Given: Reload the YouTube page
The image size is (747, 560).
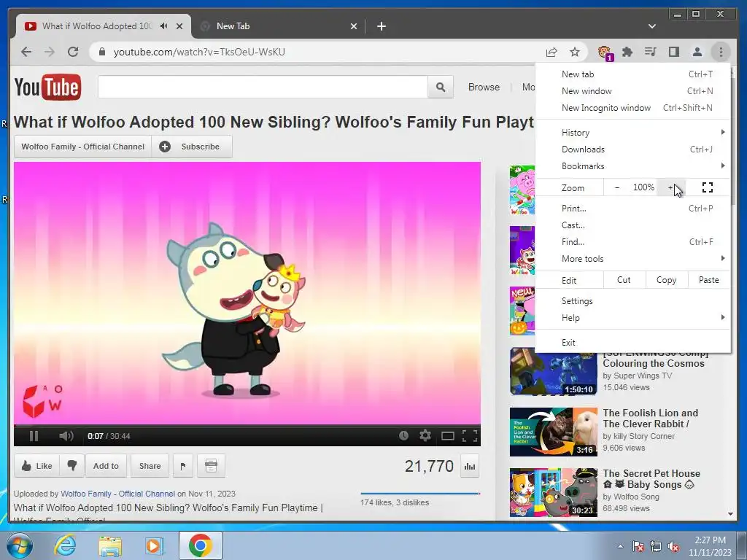Looking at the screenshot, I should pyautogui.click(x=73, y=52).
